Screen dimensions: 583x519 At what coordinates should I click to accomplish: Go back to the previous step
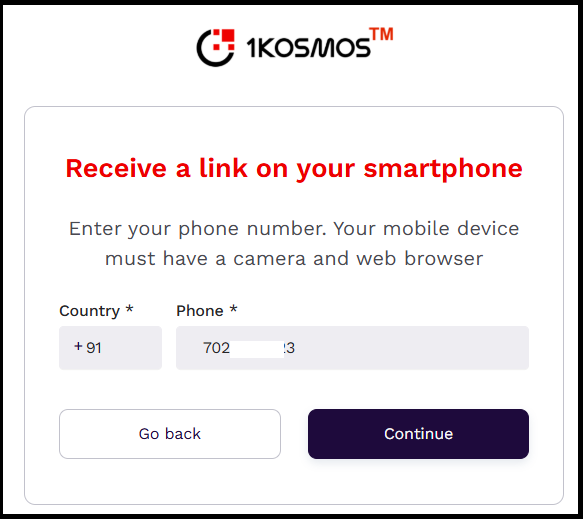[x=170, y=434]
